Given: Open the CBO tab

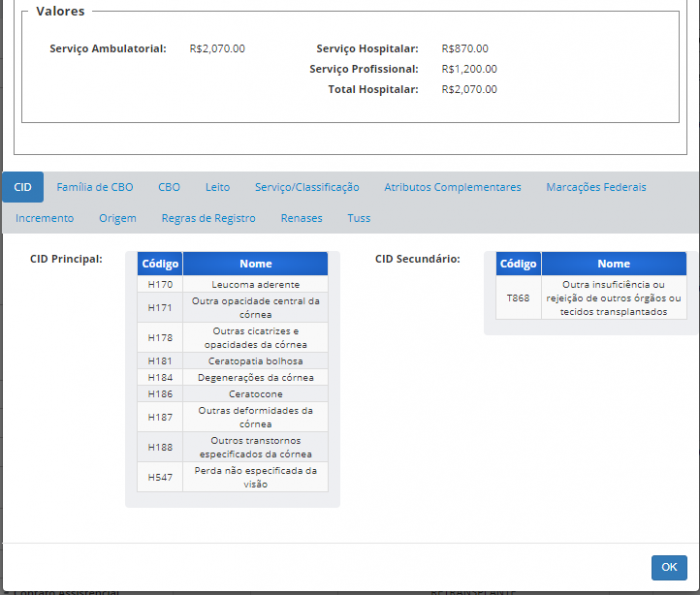Looking at the screenshot, I should coord(169,187).
